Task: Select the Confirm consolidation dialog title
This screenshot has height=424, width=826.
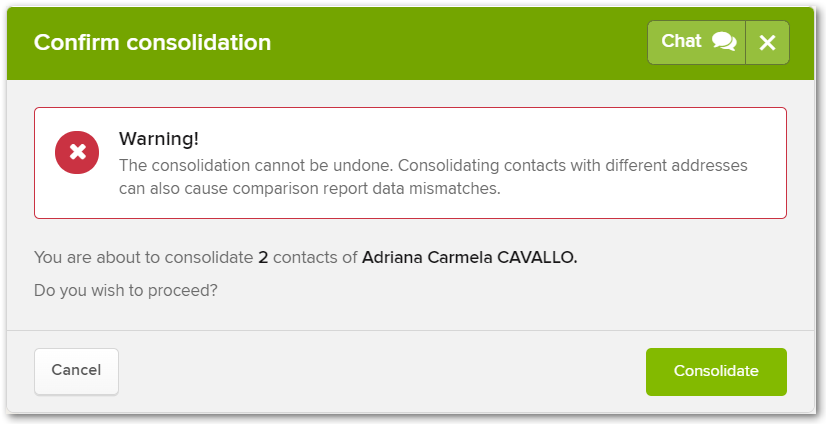Action: pos(152,42)
